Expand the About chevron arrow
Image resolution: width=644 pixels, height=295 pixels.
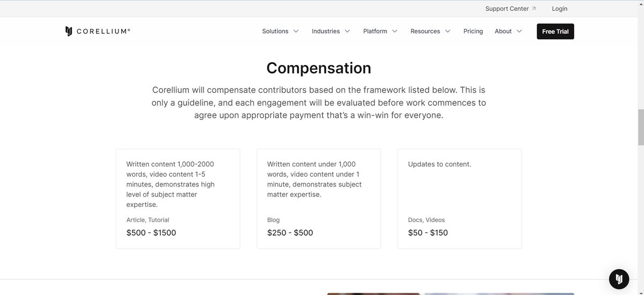click(519, 31)
